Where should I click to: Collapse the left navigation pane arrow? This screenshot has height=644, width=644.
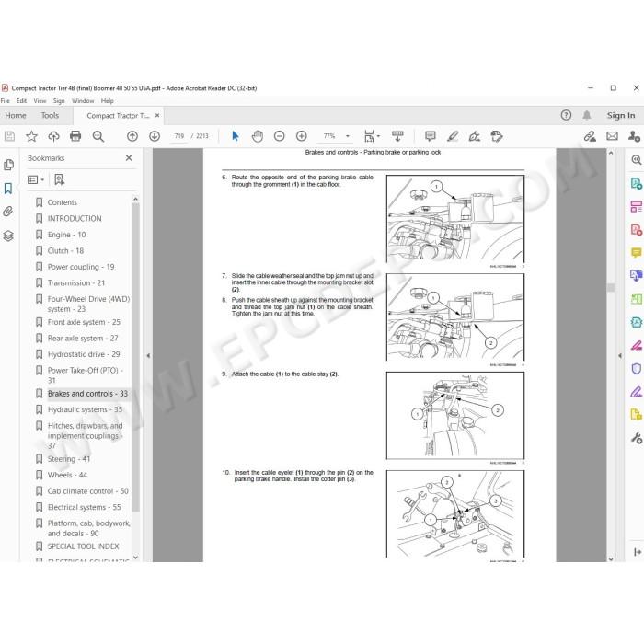tap(148, 356)
